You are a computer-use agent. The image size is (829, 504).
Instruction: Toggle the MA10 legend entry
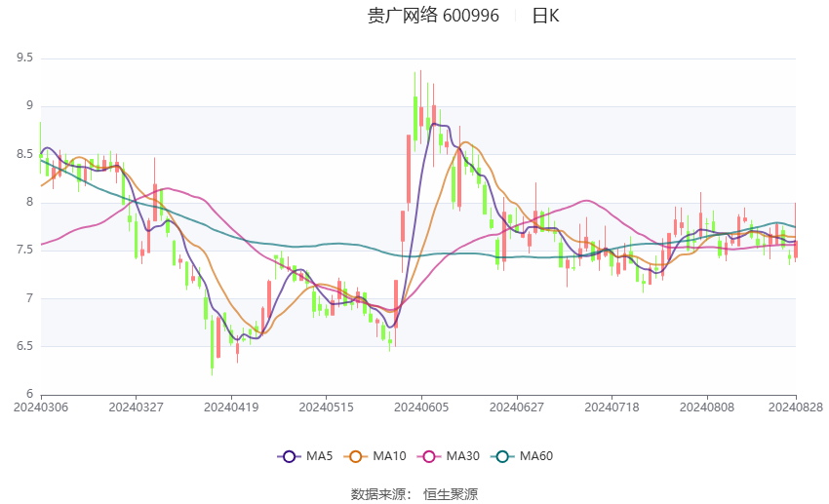pos(375,456)
